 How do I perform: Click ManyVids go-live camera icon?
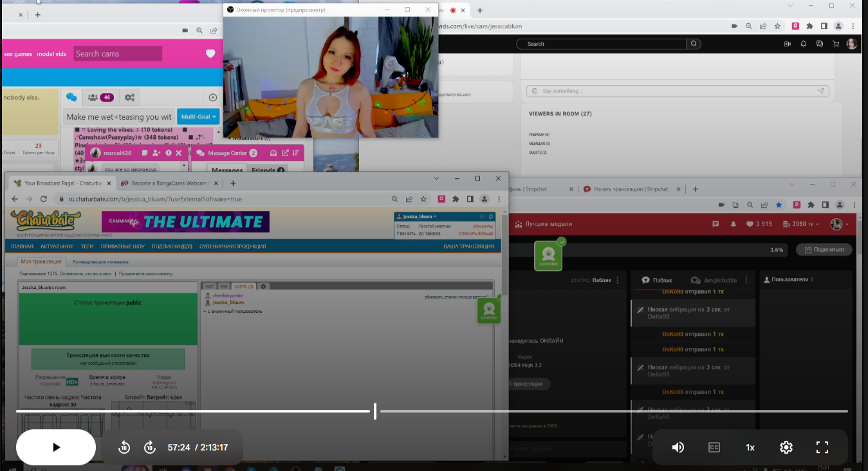click(787, 44)
